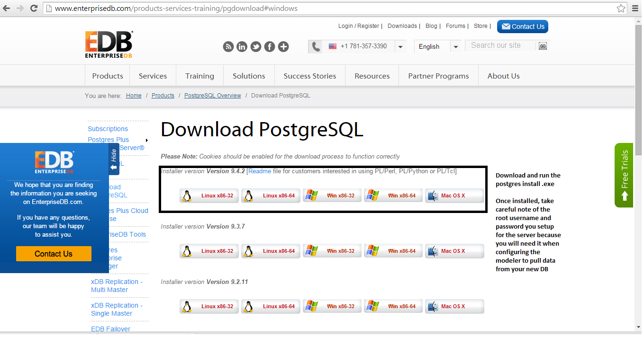Image resolution: width=644 pixels, height=337 pixels.
Task: Click the search GO button
Action: (x=543, y=46)
